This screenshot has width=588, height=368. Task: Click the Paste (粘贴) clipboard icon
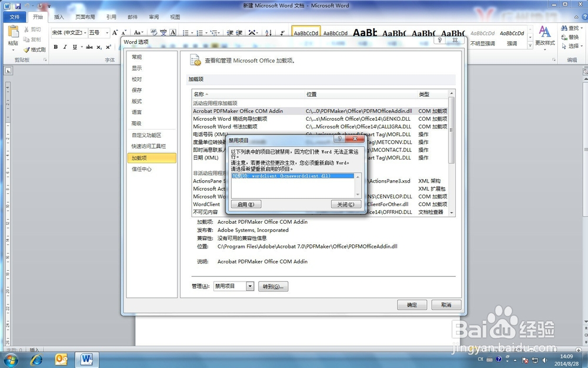[13, 32]
